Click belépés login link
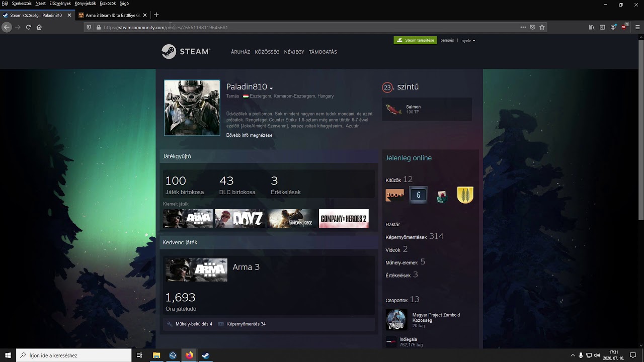Viewport: 644px width, 362px height. click(447, 40)
